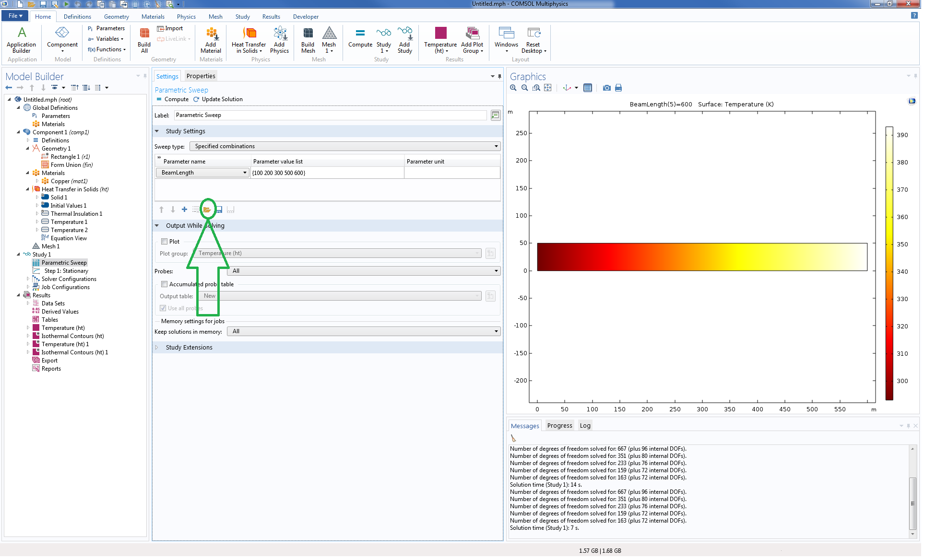Open the Sweep type dropdown

tap(344, 146)
